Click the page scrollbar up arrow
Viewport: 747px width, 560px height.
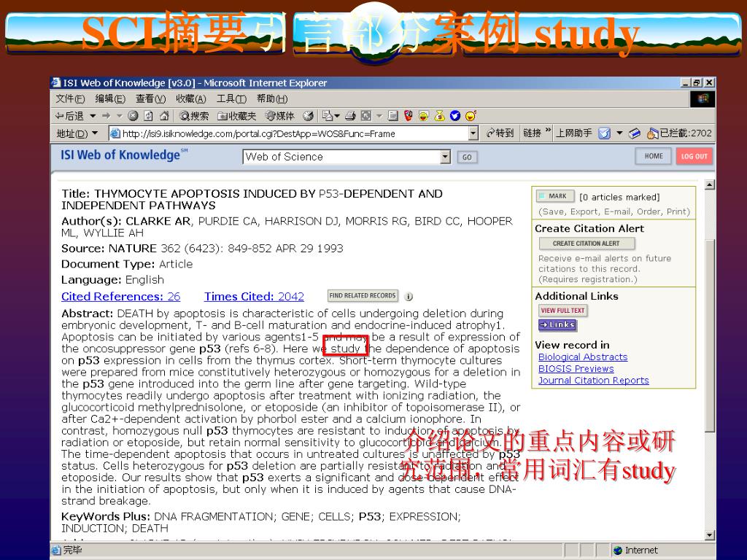[710, 184]
